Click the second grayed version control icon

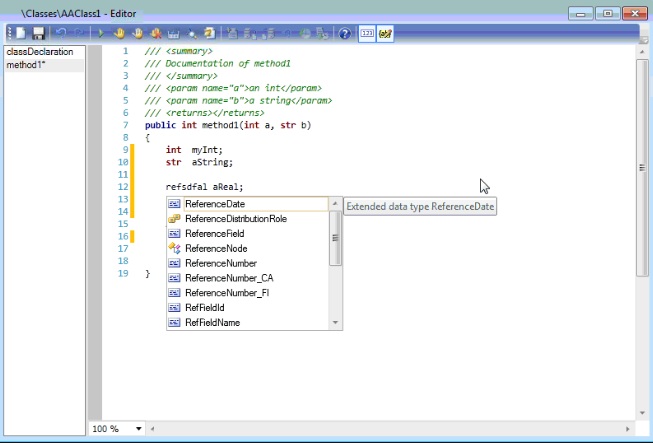pyautogui.click(x=250, y=33)
